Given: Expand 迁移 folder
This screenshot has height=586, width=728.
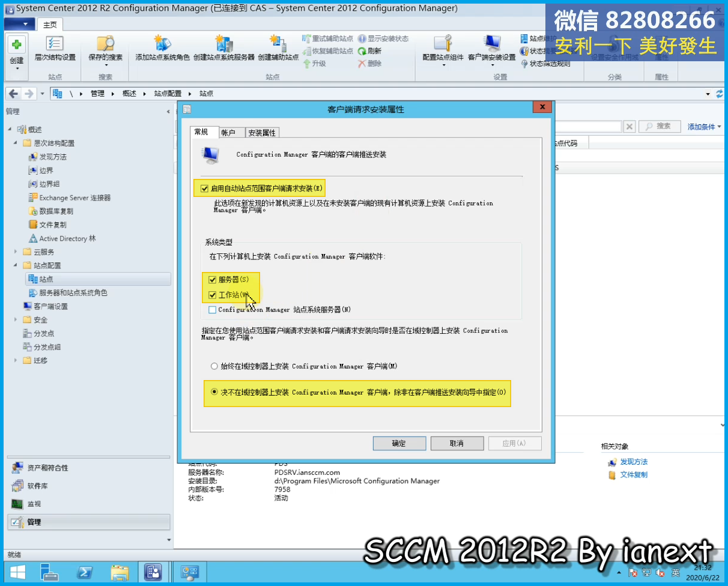Looking at the screenshot, I should pyautogui.click(x=16, y=361).
